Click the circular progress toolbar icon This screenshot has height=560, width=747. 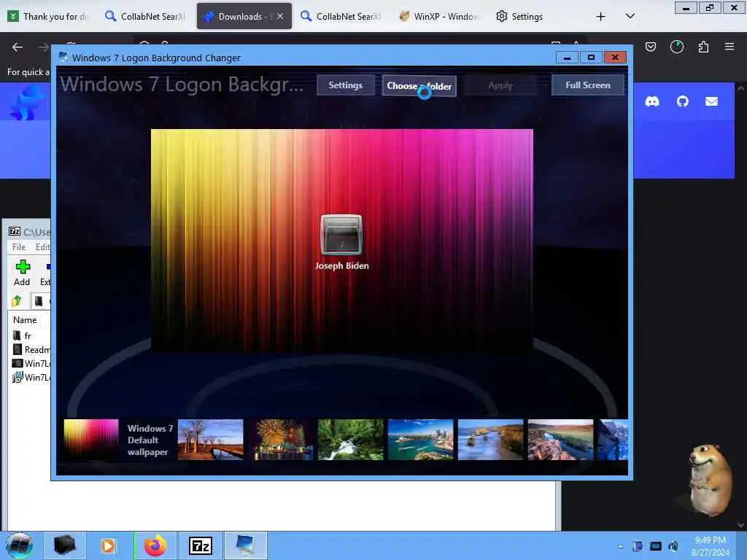(x=677, y=47)
